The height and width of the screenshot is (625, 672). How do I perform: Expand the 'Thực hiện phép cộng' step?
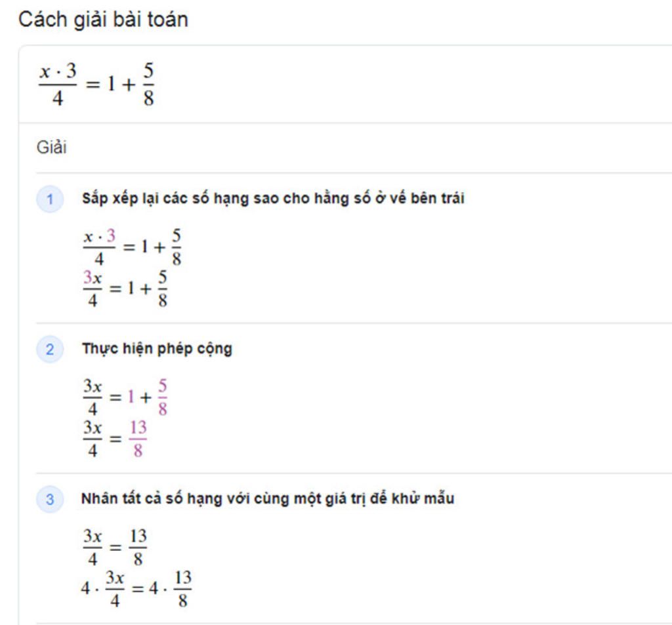pyautogui.click(x=157, y=348)
